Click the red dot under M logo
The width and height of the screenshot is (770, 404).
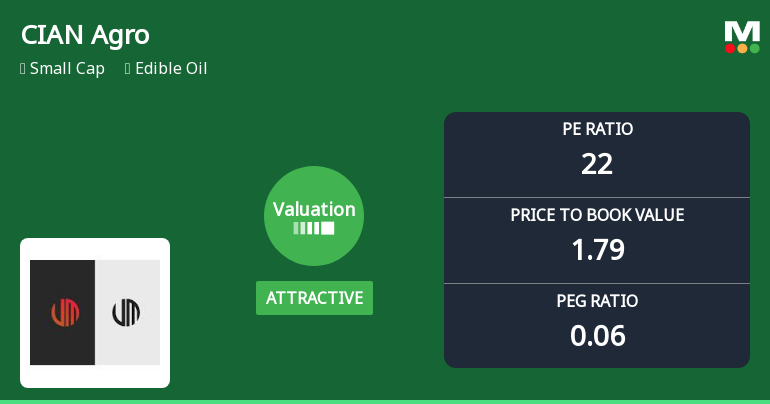coord(731,48)
